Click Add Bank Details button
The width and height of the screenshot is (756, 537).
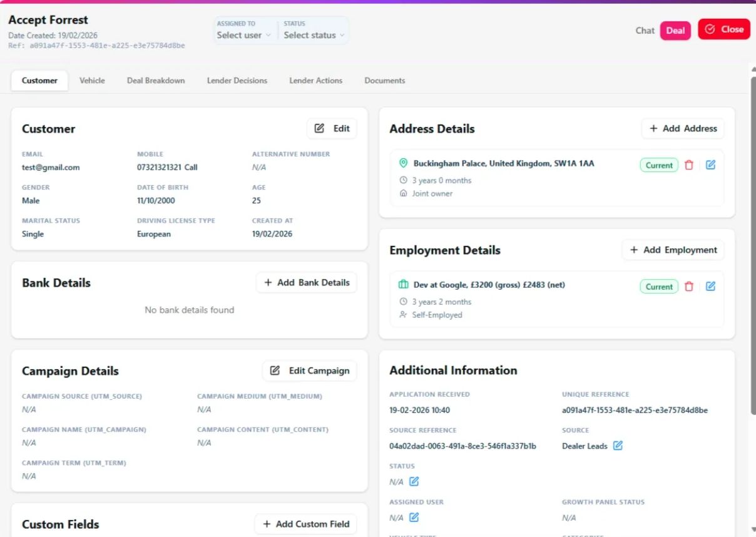point(307,282)
